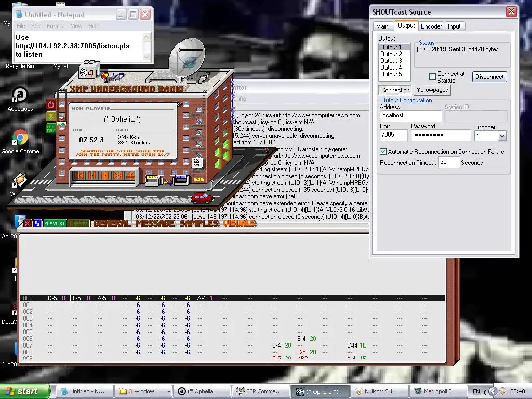Open the Edit menu in Notepad
This screenshot has width=532, height=399.
36,26
